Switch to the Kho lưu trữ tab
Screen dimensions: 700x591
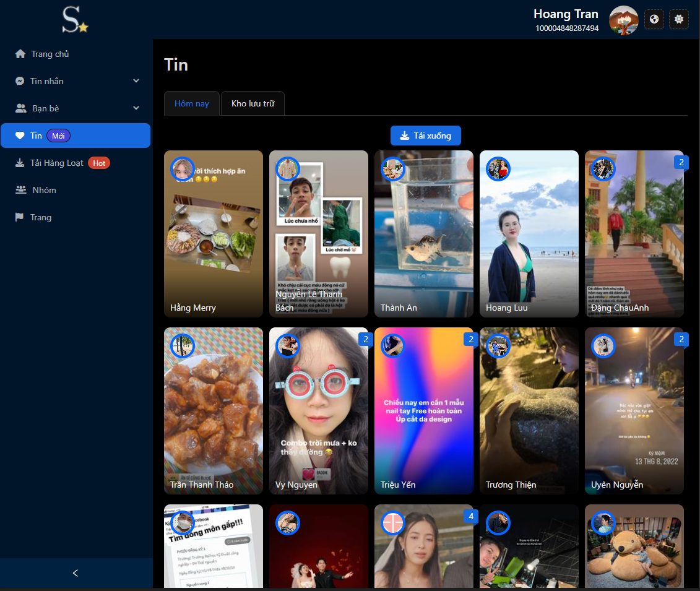click(x=253, y=103)
